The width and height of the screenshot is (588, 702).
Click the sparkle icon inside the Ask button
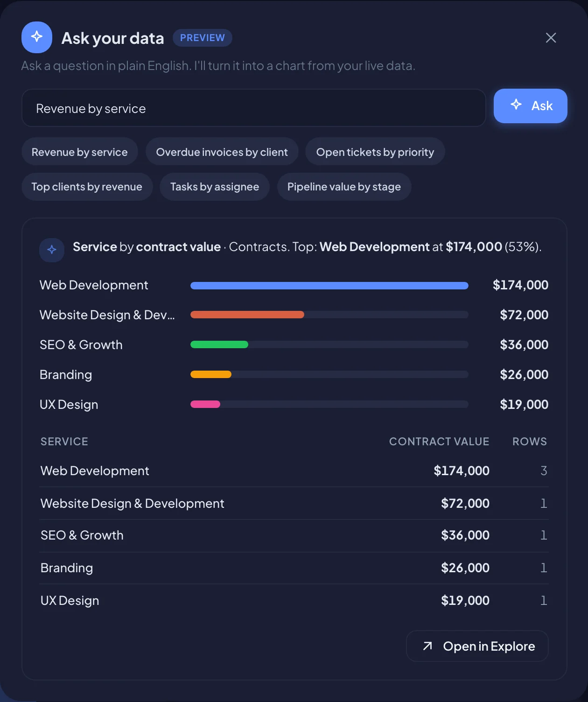[x=516, y=105]
